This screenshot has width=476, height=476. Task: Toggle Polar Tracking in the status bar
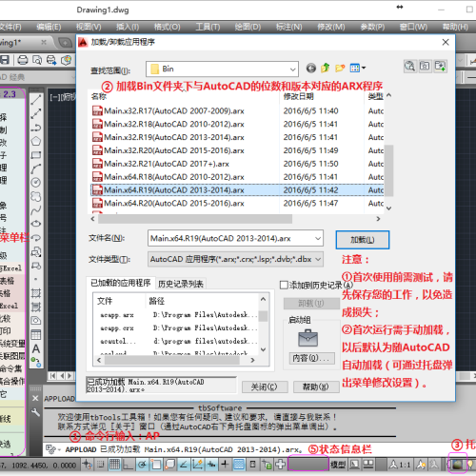pyautogui.click(x=142, y=465)
